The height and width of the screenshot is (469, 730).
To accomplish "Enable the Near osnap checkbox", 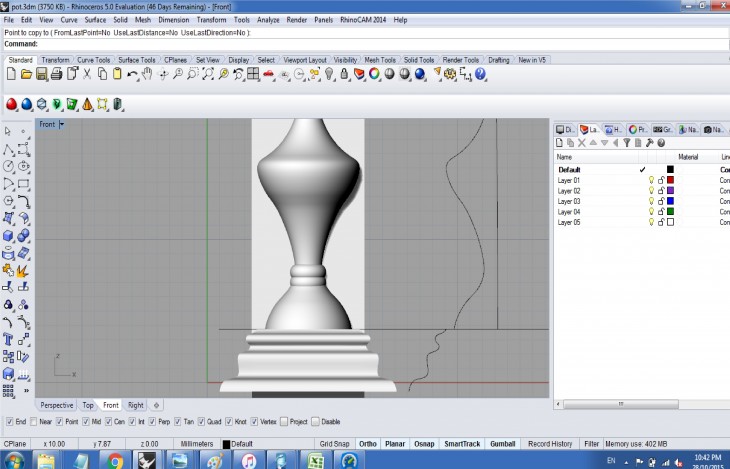I will coord(35,421).
